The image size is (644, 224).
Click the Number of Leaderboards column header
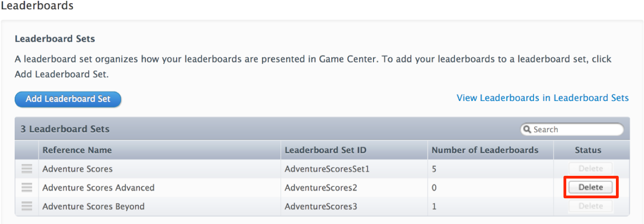485,150
